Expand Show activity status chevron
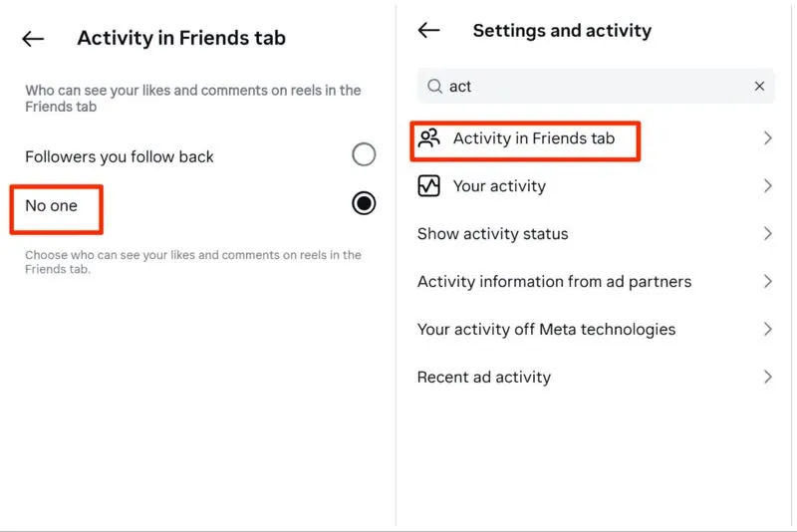Image resolution: width=797 pixels, height=532 pixels. [767, 234]
